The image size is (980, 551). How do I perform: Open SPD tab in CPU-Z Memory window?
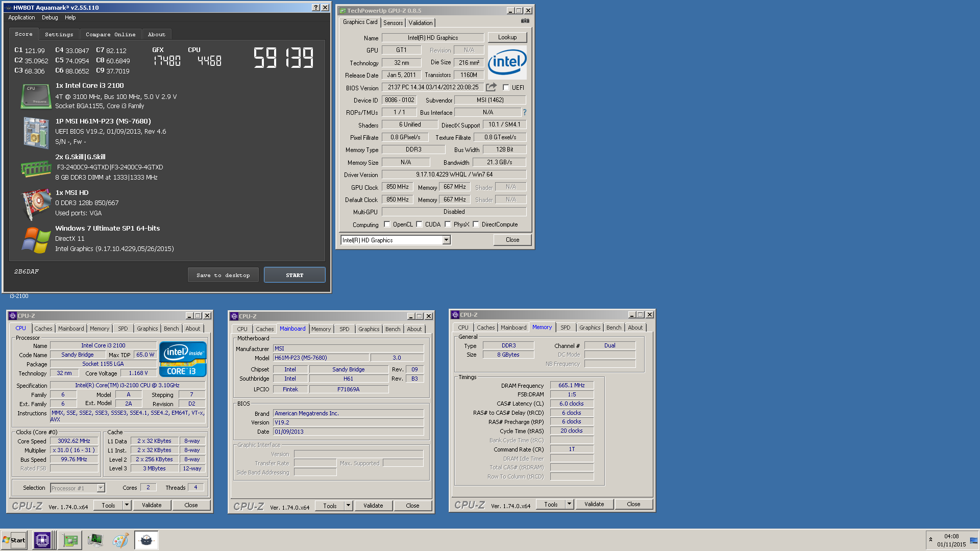tap(565, 328)
